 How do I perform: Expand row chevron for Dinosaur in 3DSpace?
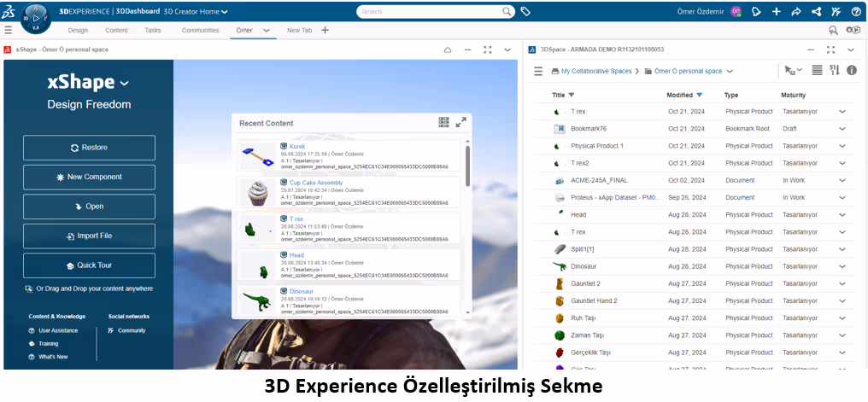842,266
